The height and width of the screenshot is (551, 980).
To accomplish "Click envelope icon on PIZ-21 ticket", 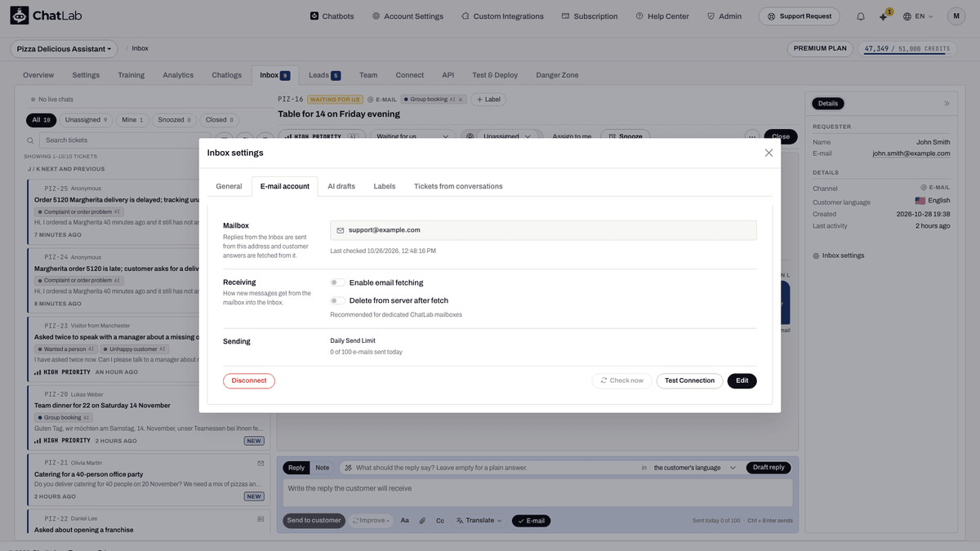I will (x=261, y=463).
